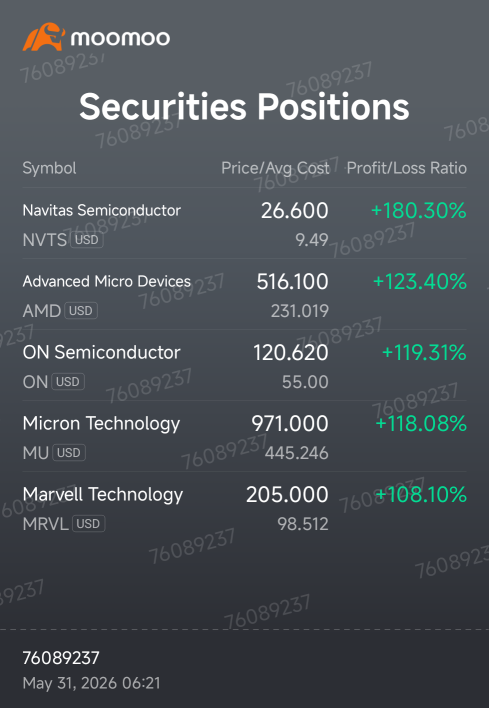
Task: Open the Micron Technology position
Action: pos(244,436)
